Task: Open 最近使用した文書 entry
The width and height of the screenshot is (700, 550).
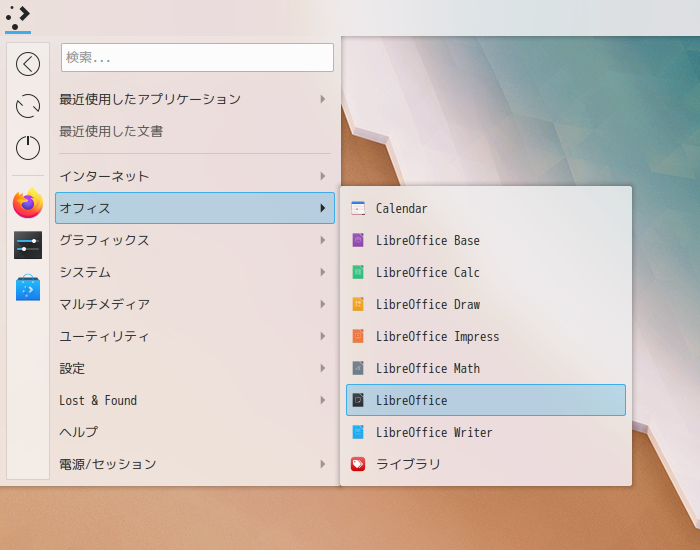Action: point(195,131)
